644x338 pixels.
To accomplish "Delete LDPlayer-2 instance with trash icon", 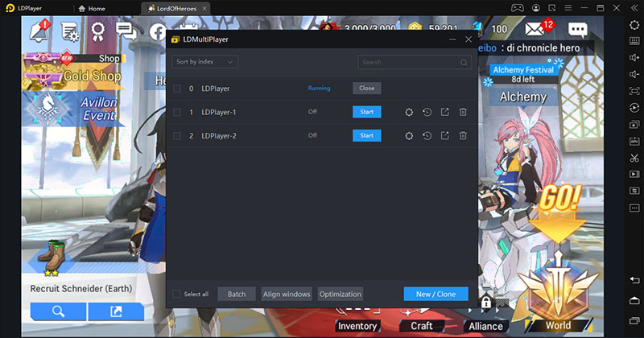I will point(463,135).
